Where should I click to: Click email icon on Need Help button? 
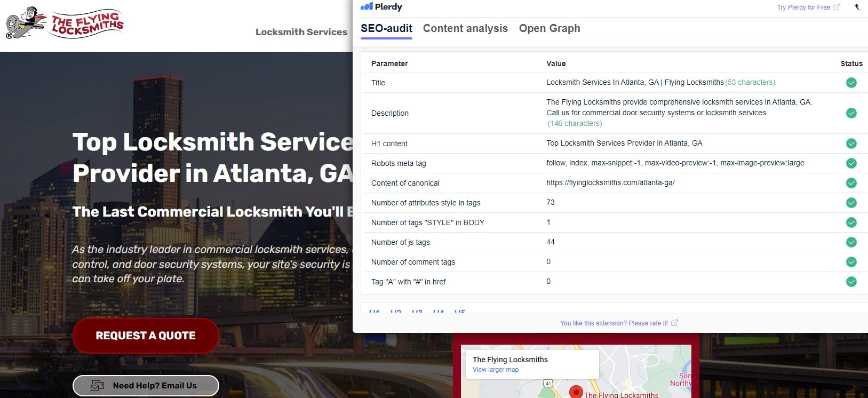[98, 385]
